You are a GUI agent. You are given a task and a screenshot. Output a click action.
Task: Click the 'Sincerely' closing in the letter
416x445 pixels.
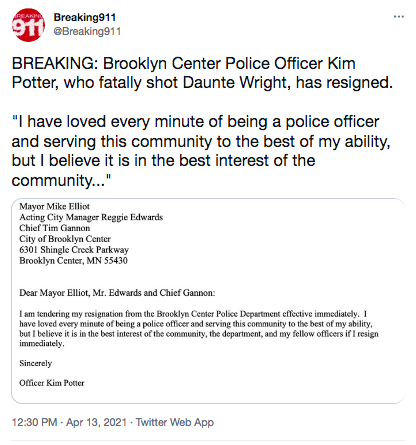pyautogui.click(x=36, y=363)
